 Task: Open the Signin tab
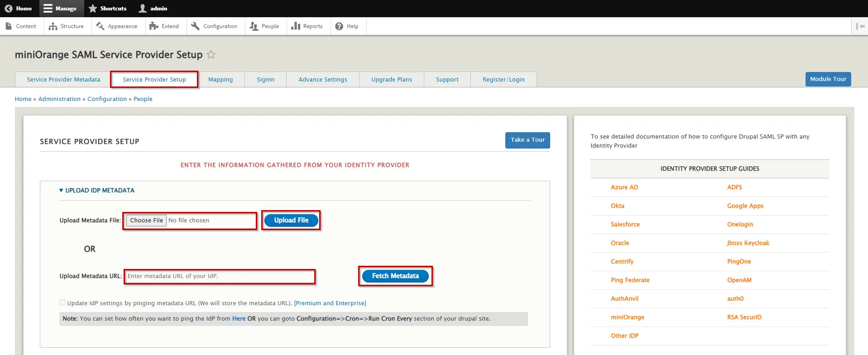pyautogui.click(x=265, y=79)
